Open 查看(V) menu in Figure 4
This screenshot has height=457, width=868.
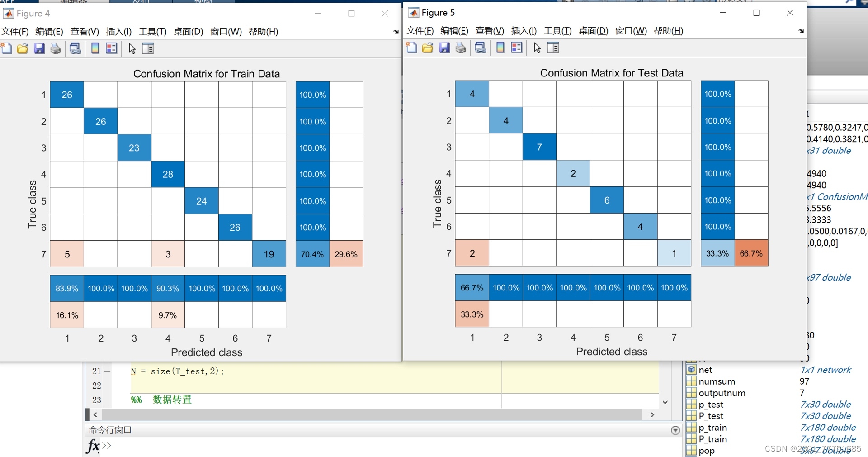click(85, 31)
